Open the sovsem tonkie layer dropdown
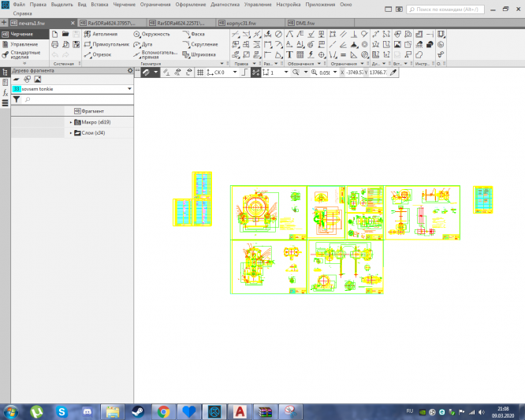 point(129,89)
